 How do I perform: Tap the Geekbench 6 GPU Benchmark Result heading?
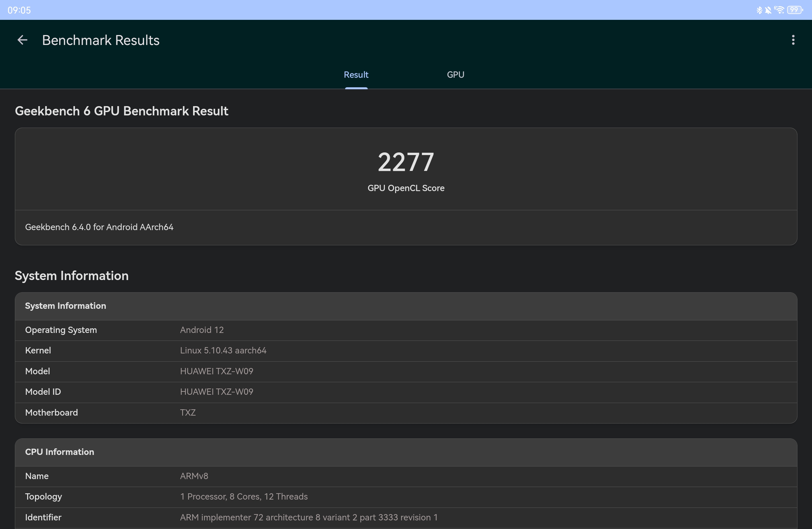coord(121,111)
